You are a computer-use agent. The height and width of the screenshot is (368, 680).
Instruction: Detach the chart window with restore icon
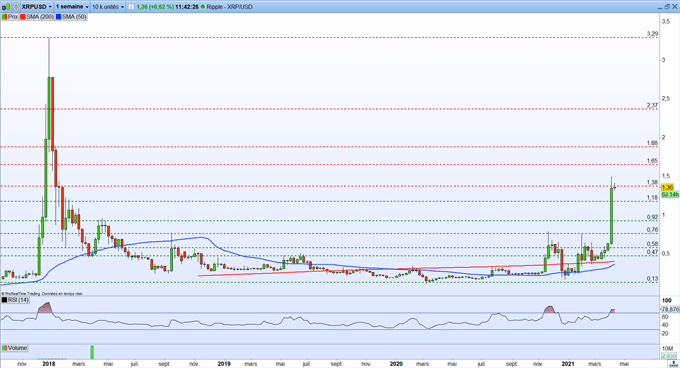tap(667, 7)
